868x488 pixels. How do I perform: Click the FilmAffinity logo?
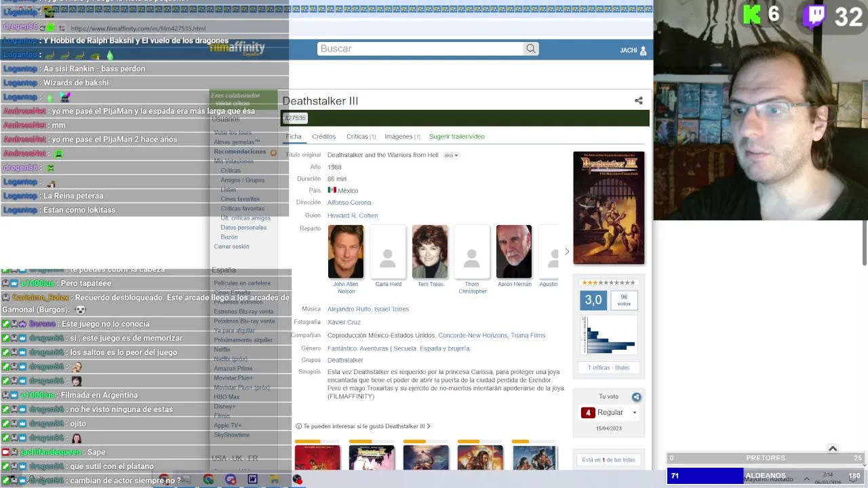point(237,48)
